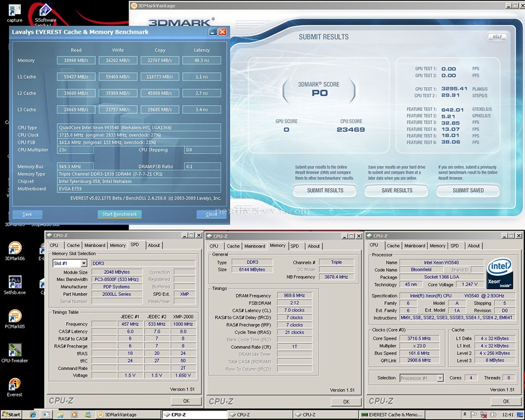
Task: Click the Intel Xeon inside logo
Action: click(x=499, y=273)
